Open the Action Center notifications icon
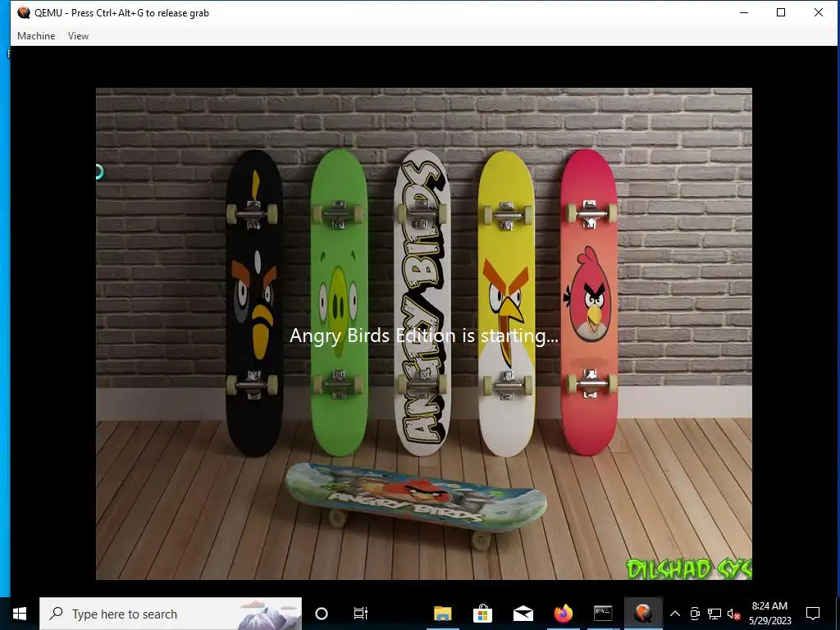The height and width of the screenshot is (630, 840). (813, 614)
